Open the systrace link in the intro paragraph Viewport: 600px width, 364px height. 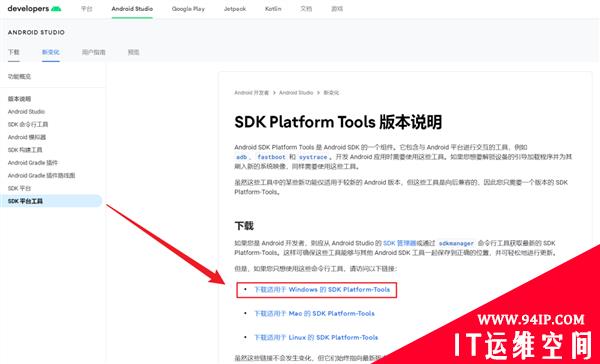313,157
